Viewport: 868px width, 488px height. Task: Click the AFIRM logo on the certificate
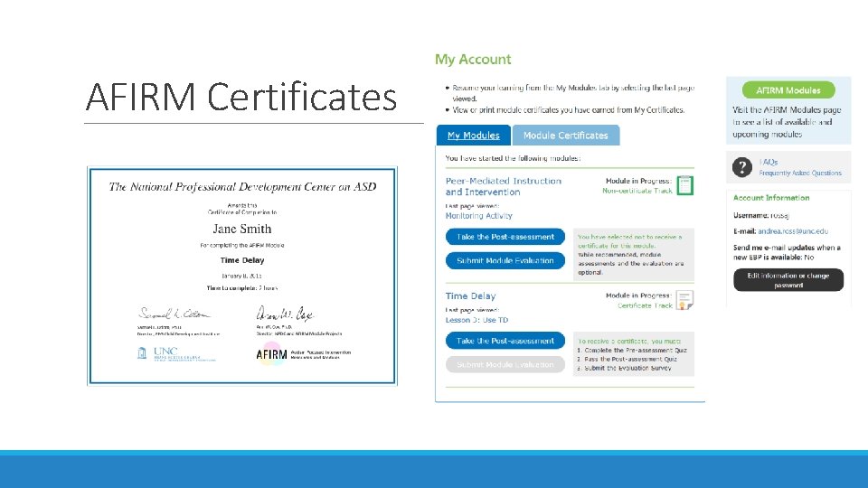coord(272,354)
